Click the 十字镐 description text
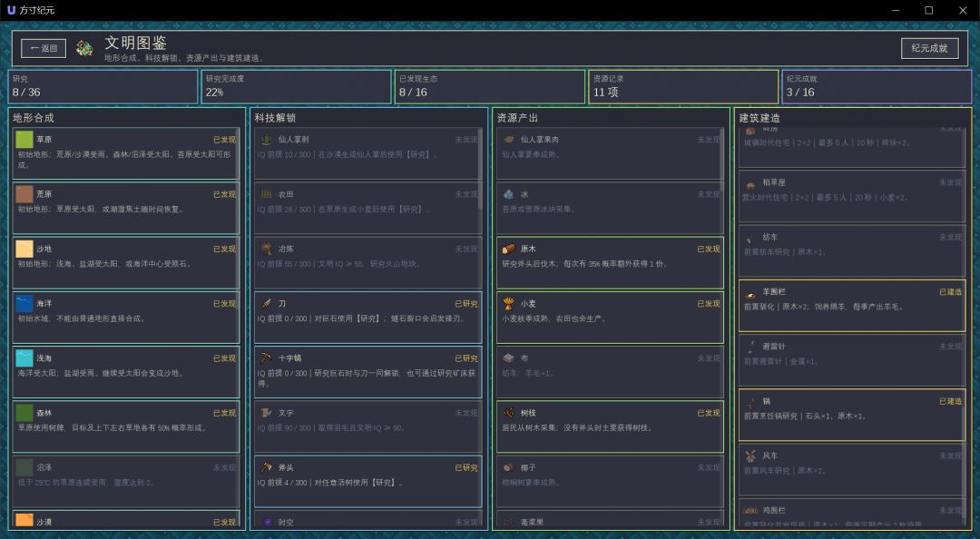Image resolution: width=980 pixels, height=539 pixels. tap(367, 378)
